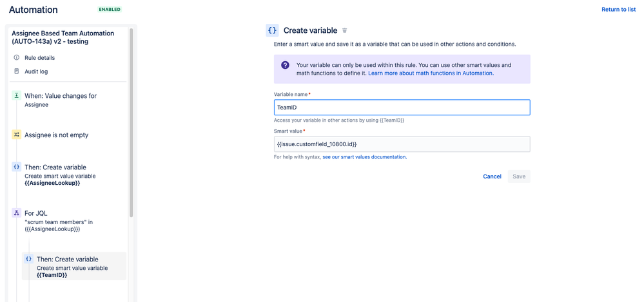Click the '{{AssigneeLookup}}' bold variable text
Screen dimensions: 644x302
tap(52, 184)
